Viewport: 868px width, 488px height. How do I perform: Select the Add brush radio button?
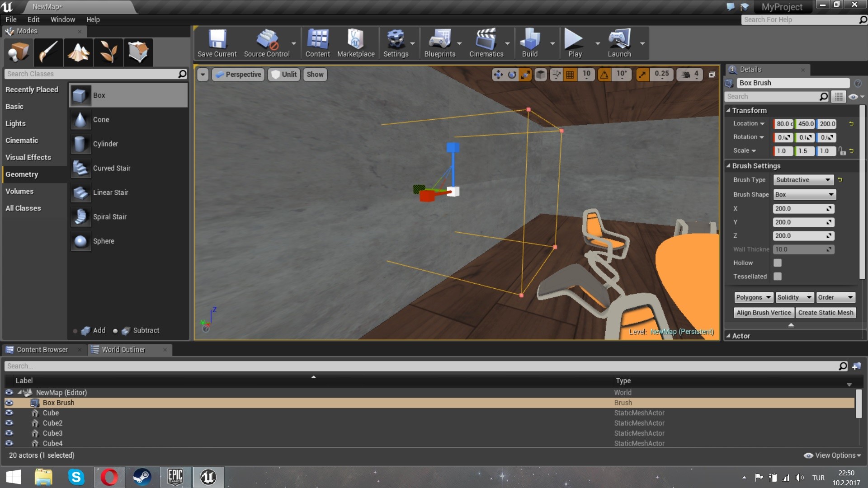click(75, 331)
